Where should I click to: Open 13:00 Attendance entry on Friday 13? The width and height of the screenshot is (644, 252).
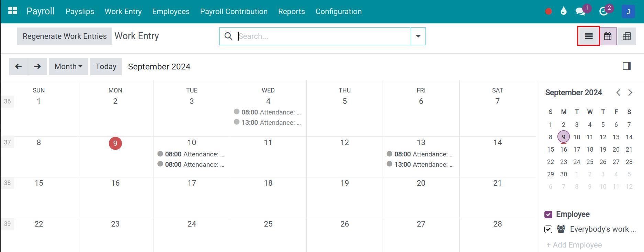(421, 164)
